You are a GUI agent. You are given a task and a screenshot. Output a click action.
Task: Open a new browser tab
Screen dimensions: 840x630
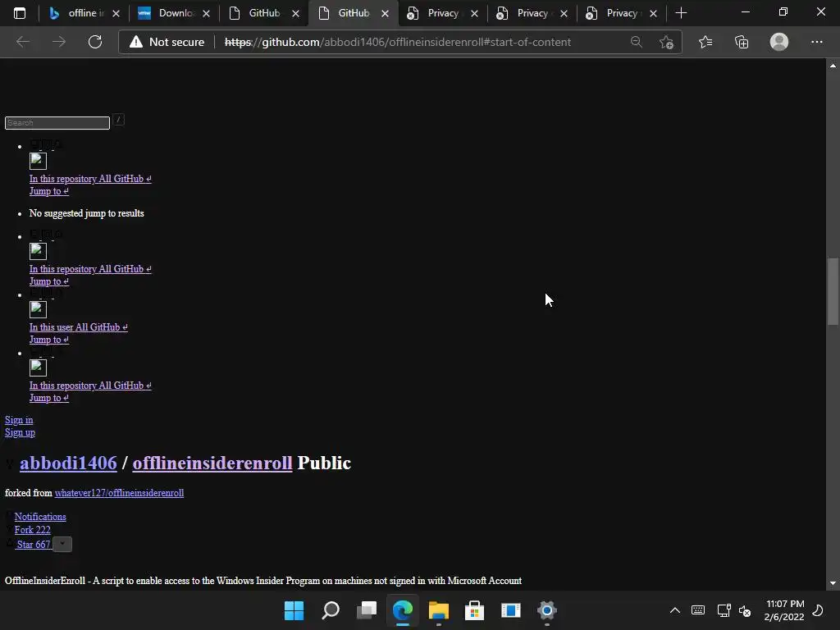pyautogui.click(x=681, y=13)
